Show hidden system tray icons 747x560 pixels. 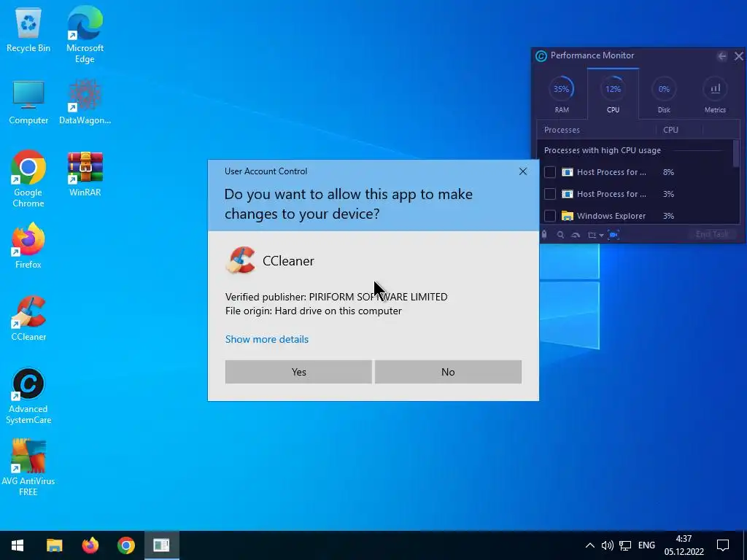[589, 545]
